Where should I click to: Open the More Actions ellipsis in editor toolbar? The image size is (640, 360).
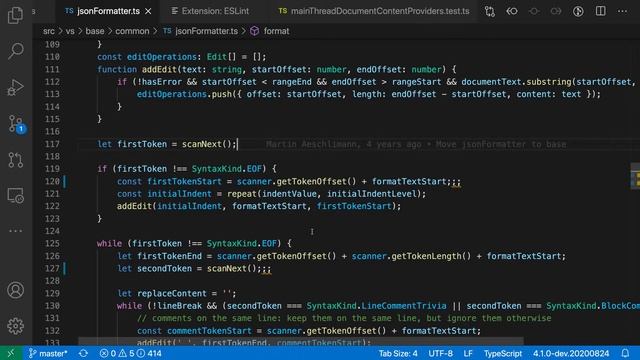pyautogui.click(x=622, y=11)
